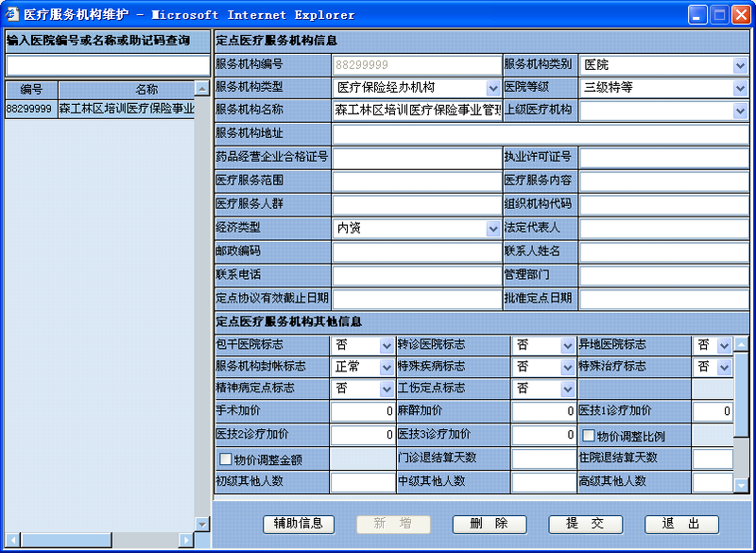
Task: Click the 提交 button
Action: pyautogui.click(x=585, y=524)
